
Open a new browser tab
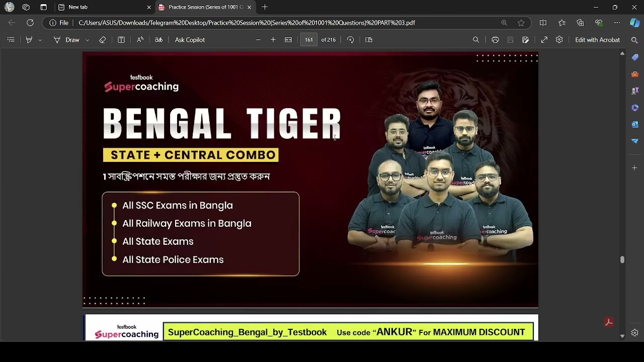265,7
